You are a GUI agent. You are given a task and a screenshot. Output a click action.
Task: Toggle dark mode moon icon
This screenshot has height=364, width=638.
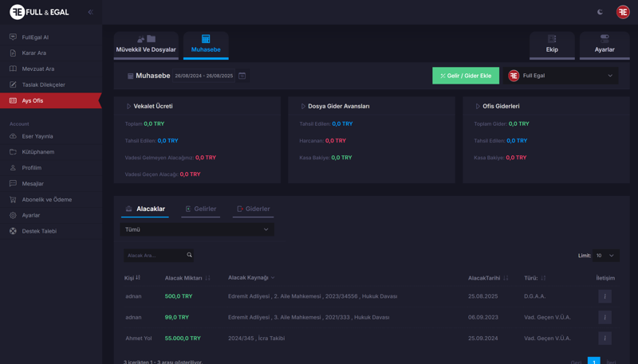tap(600, 12)
